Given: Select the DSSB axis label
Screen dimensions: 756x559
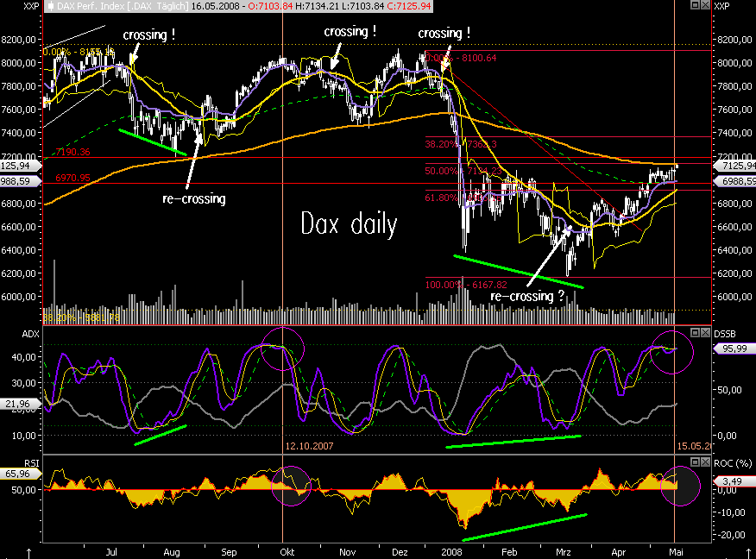Looking at the screenshot, I should pos(725,334).
